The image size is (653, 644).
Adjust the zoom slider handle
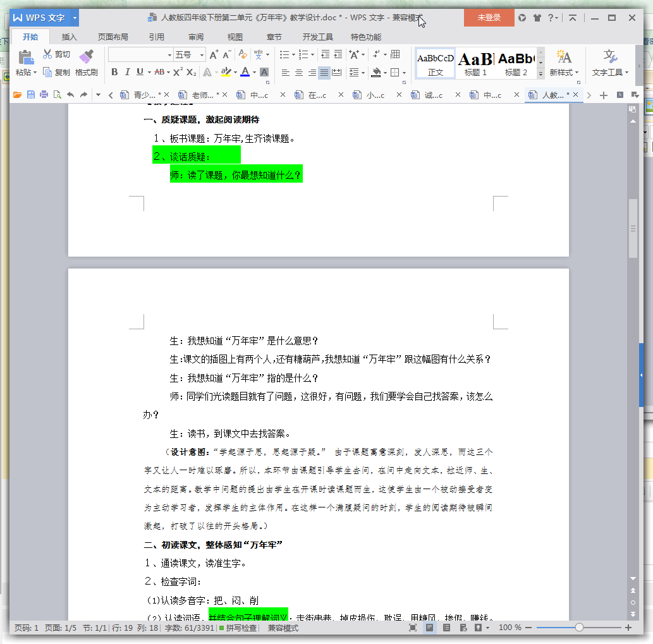tap(579, 628)
